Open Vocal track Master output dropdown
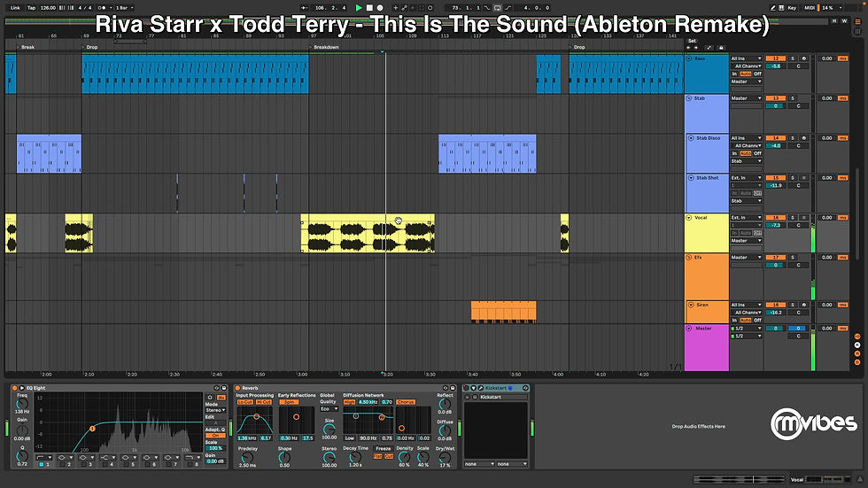 click(x=746, y=241)
